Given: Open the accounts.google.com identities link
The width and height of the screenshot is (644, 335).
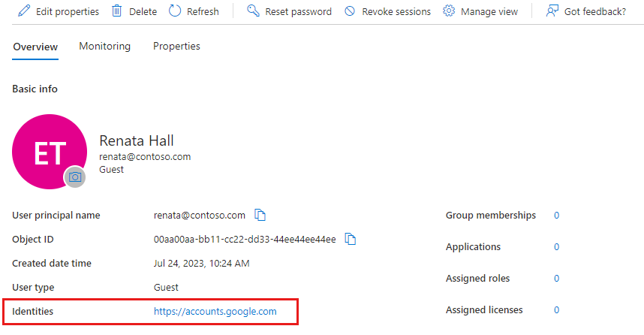Looking at the screenshot, I should (215, 311).
